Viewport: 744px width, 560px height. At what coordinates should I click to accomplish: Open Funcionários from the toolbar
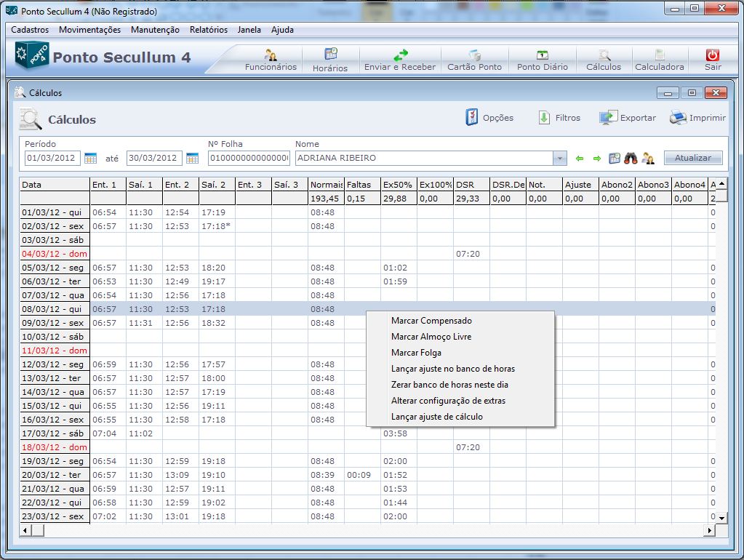[x=271, y=60]
